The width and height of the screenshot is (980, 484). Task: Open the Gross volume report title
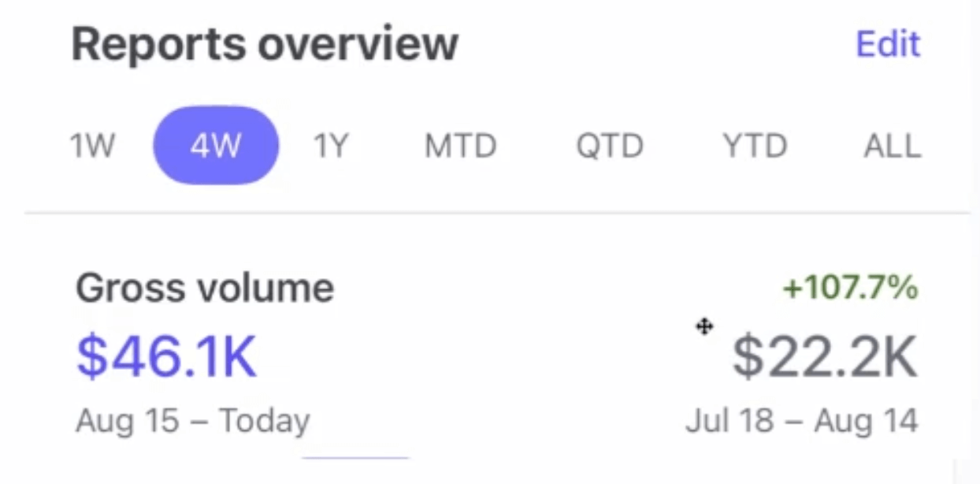pos(205,289)
